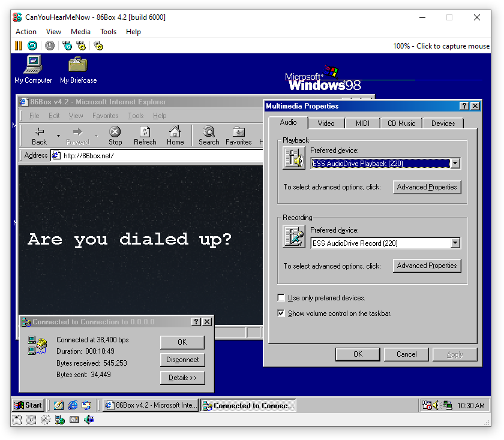Open the View menu in 86Box
This screenshot has height=440, width=504.
coord(53,32)
